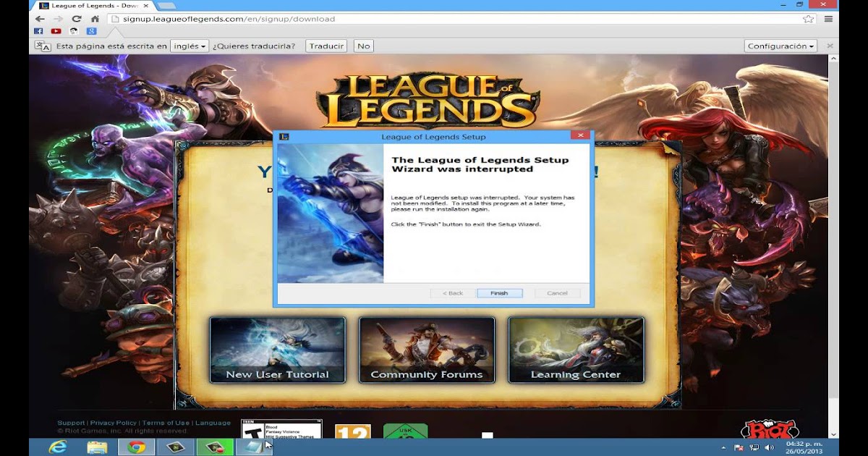Open the volume tray icon
This screenshot has height=456, width=868.
[768, 447]
